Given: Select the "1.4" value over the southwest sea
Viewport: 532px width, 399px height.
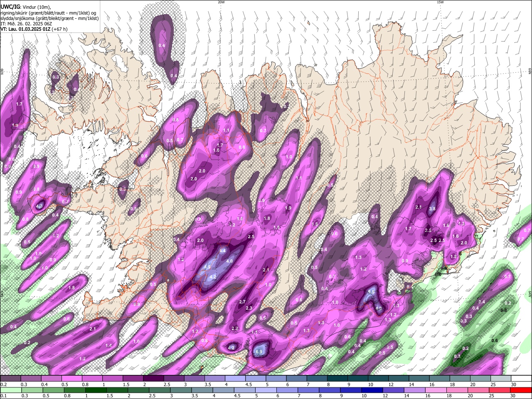Looking at the screenshot, I should tap(109, 345).
